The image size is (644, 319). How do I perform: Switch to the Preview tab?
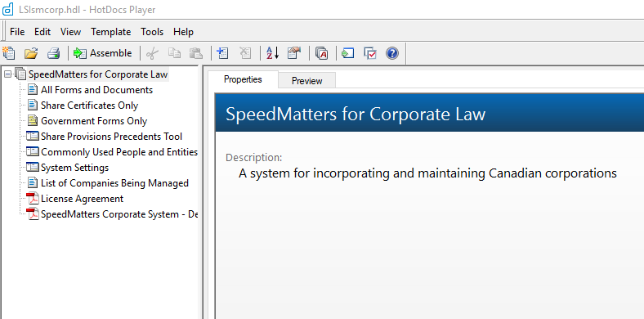click(306, 81)
